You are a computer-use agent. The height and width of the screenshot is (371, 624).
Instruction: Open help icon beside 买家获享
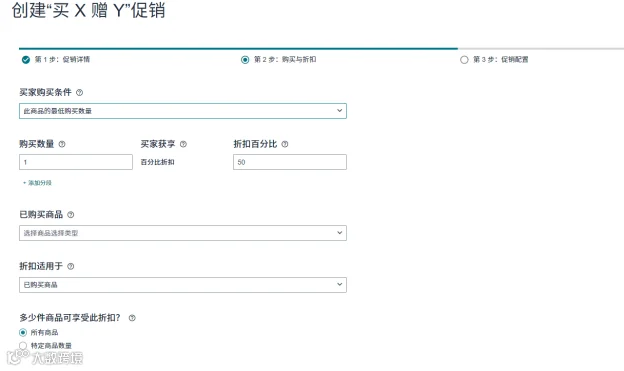click(x=183, y=144)
